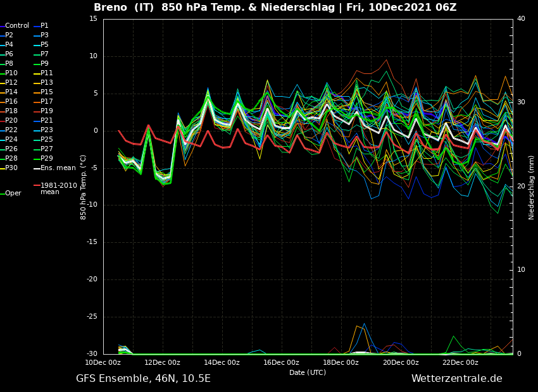This screenshot has height=392, width=538.
Task: Click the '5' temperature axis tick
Action: tap(96, 94)
